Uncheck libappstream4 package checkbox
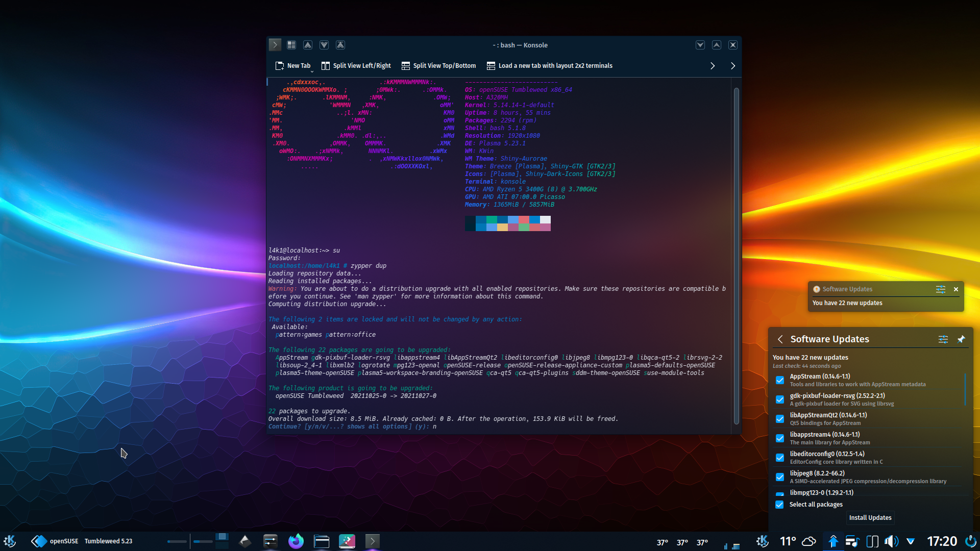The height and width of the screenshot is (551, 980). click(x=780, y=438)
